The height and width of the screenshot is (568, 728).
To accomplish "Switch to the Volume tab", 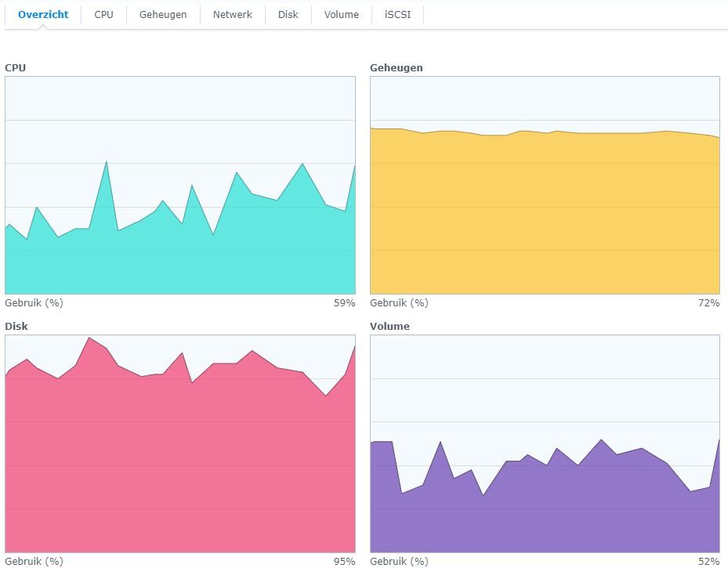I will tap(341, 15).
